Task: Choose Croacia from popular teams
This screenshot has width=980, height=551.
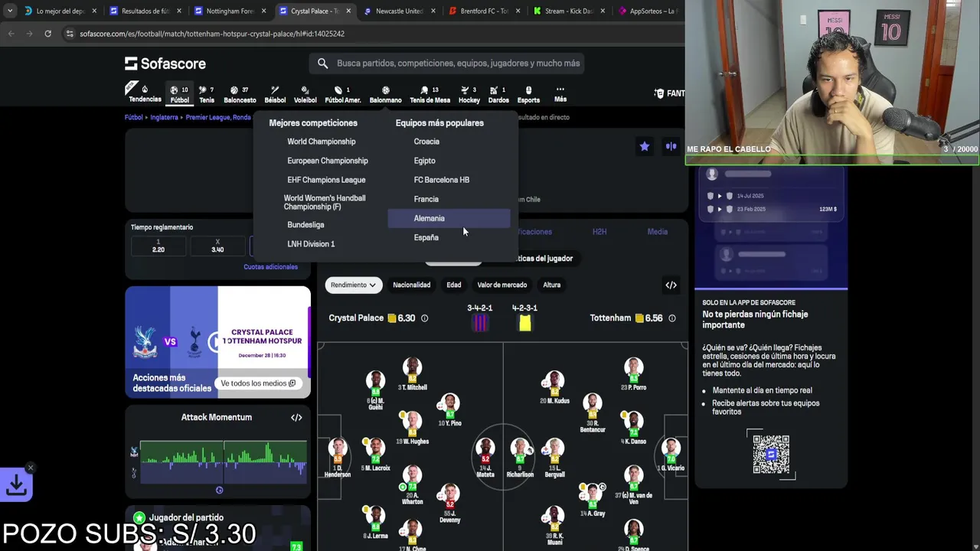Action: pyautogui.click(x=426, y=142)
